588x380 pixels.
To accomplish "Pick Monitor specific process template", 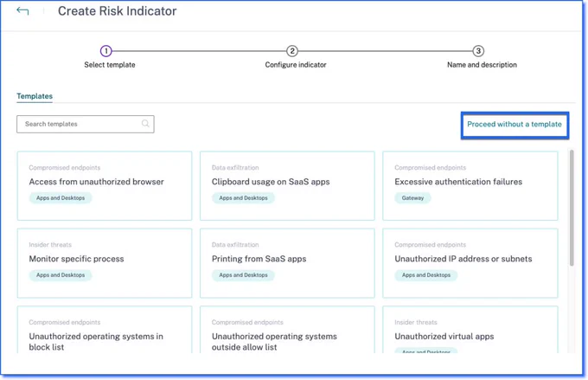I will click(105, 263).
